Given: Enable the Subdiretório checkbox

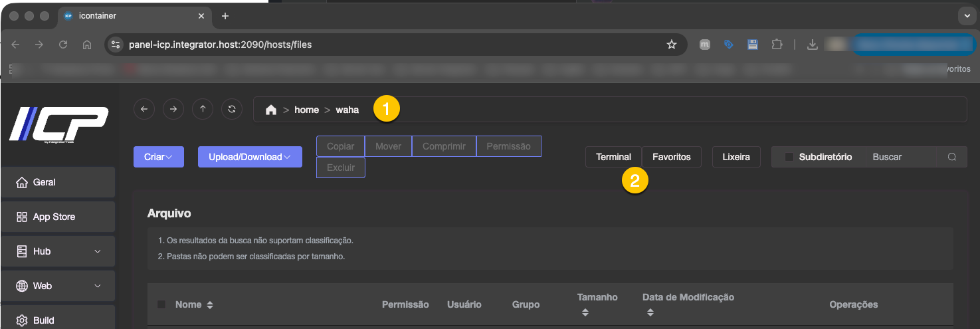Looking at the screenshot, I should [x=789, y=158].
